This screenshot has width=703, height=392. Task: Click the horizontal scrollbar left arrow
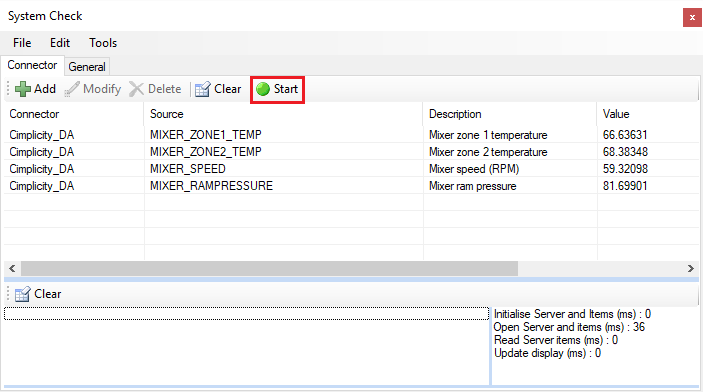[x=13, y=269]
